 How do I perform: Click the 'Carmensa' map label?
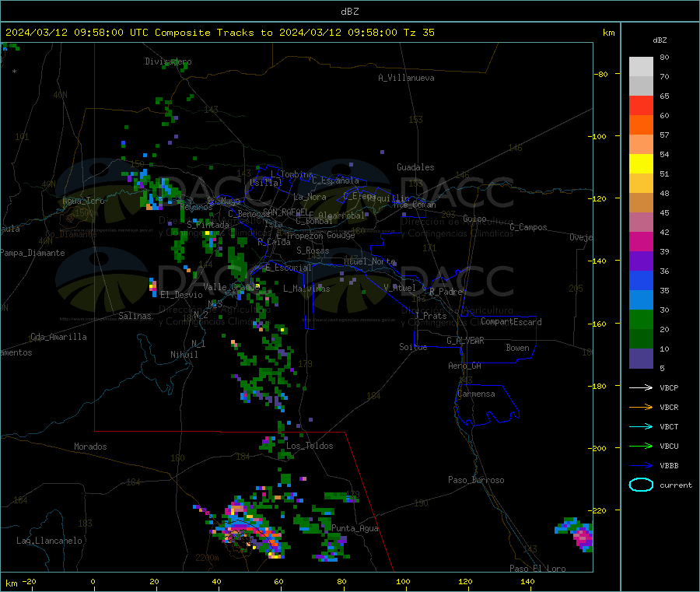click(x=476, y=394)
